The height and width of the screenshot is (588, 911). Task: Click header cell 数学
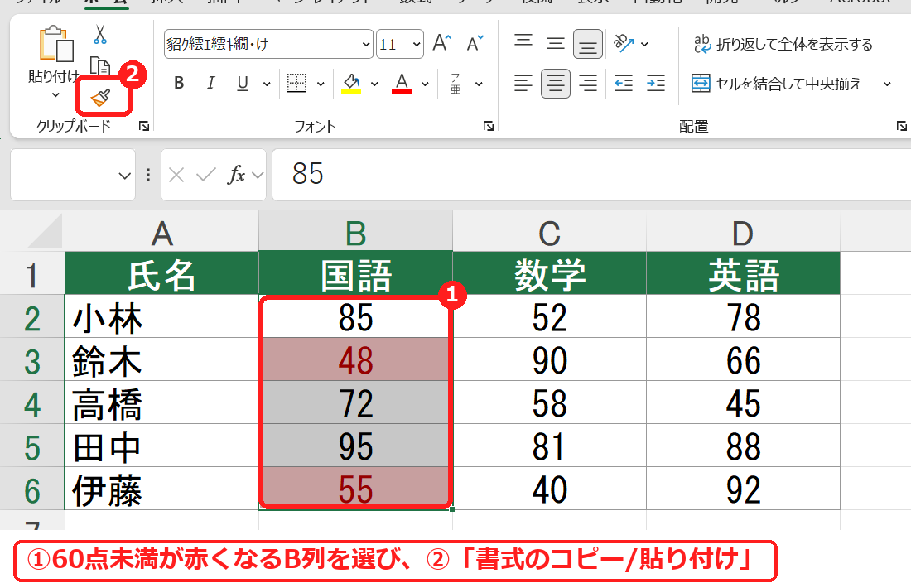pos(549,273)
